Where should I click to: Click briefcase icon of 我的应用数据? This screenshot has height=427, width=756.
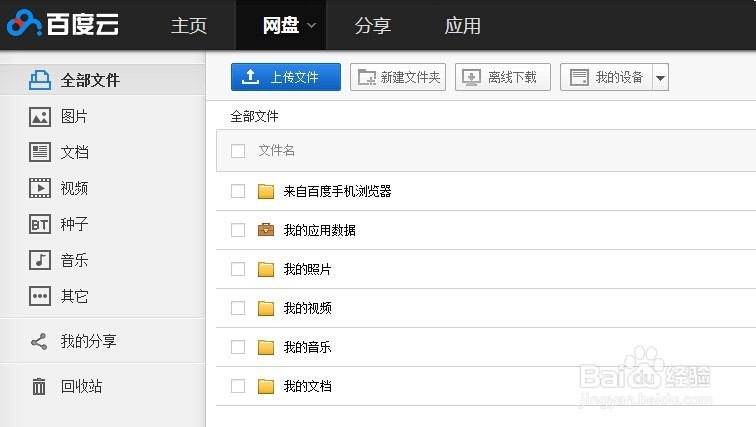266,230
